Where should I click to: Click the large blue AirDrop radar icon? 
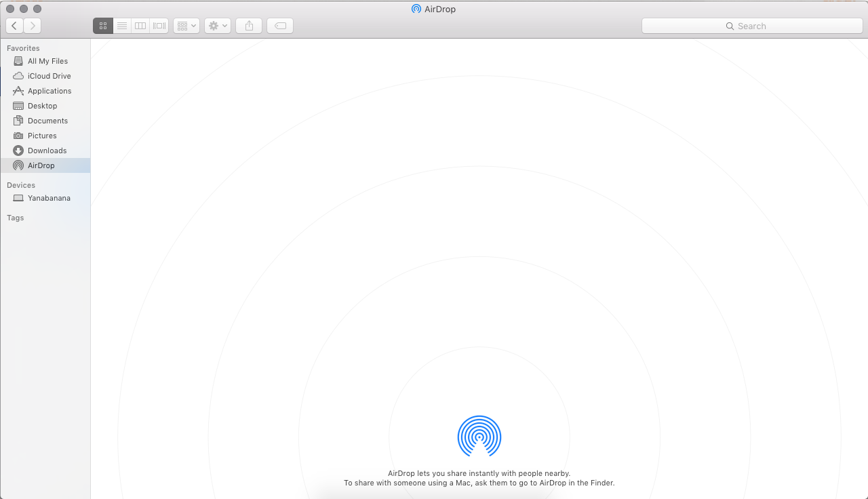click(x=479, y=436)
